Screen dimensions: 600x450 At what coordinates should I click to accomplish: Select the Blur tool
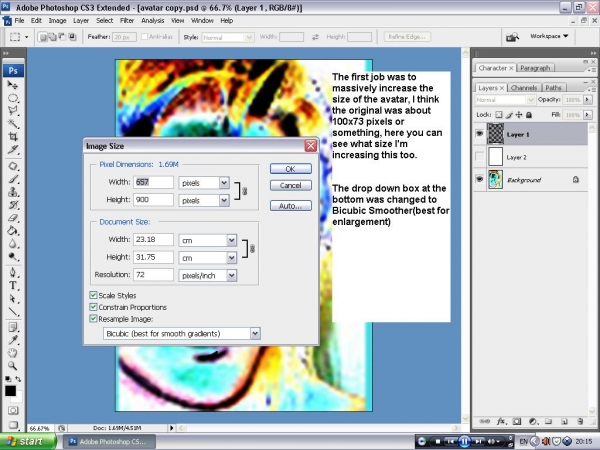pos(13,244)
